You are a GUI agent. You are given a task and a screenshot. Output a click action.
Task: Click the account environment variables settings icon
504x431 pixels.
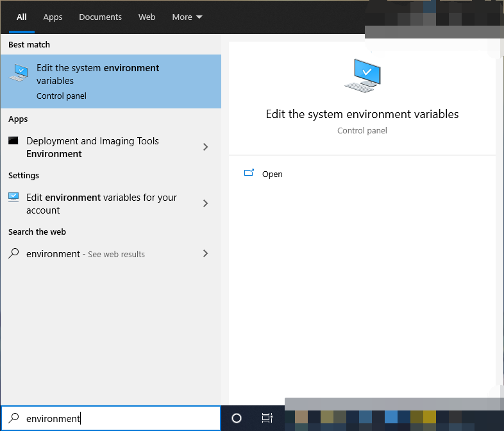[x=13, y=197]
